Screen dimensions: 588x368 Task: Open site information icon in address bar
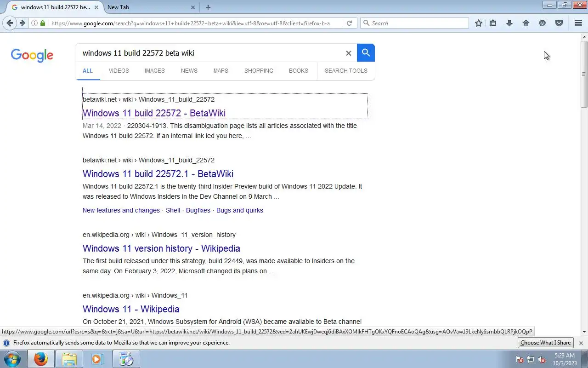pos(34,23)
